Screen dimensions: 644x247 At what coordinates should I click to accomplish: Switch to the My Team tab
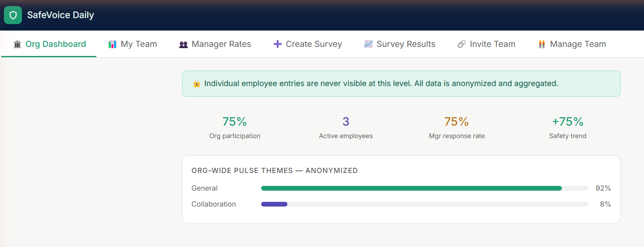point(132,44)
